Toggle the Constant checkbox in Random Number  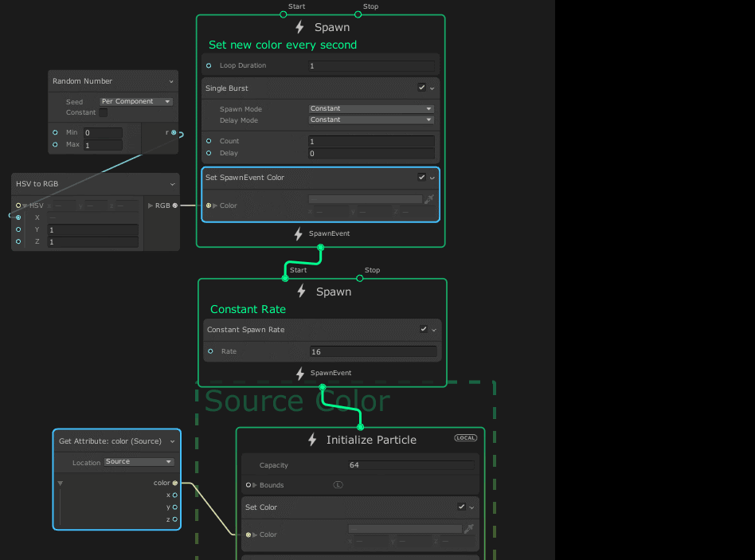(x=104, y=112)
